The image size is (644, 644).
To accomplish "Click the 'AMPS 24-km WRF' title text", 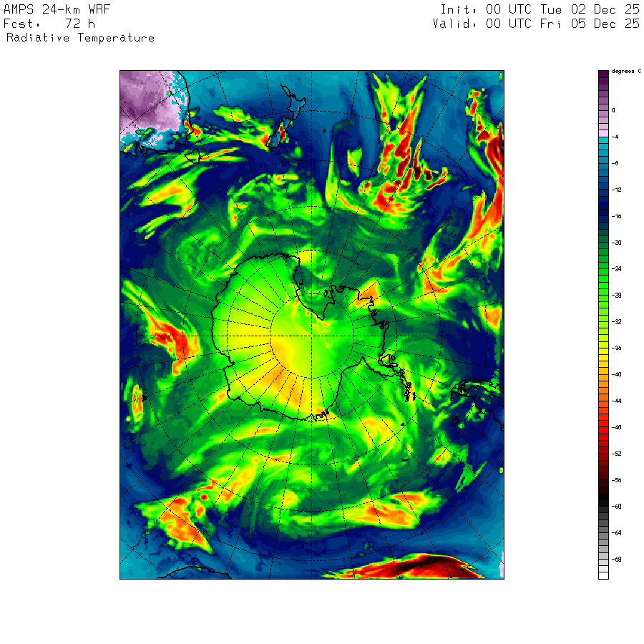I will [57, 9].
